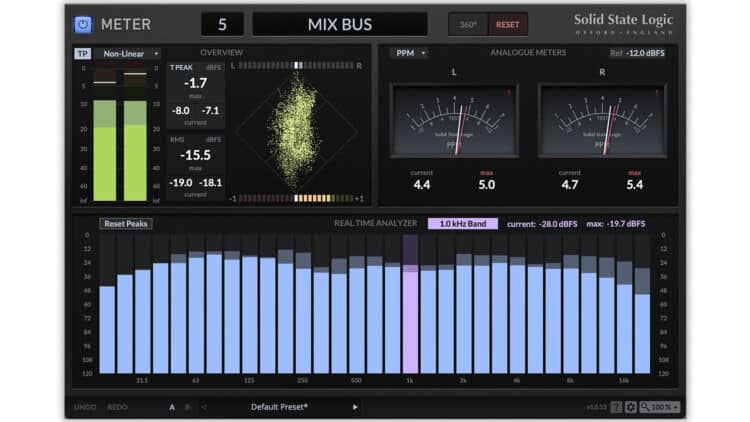This screenshot has width=750, height=422.
Task: Click the right meter current value 4.7
Action: [x=570, y=185]
